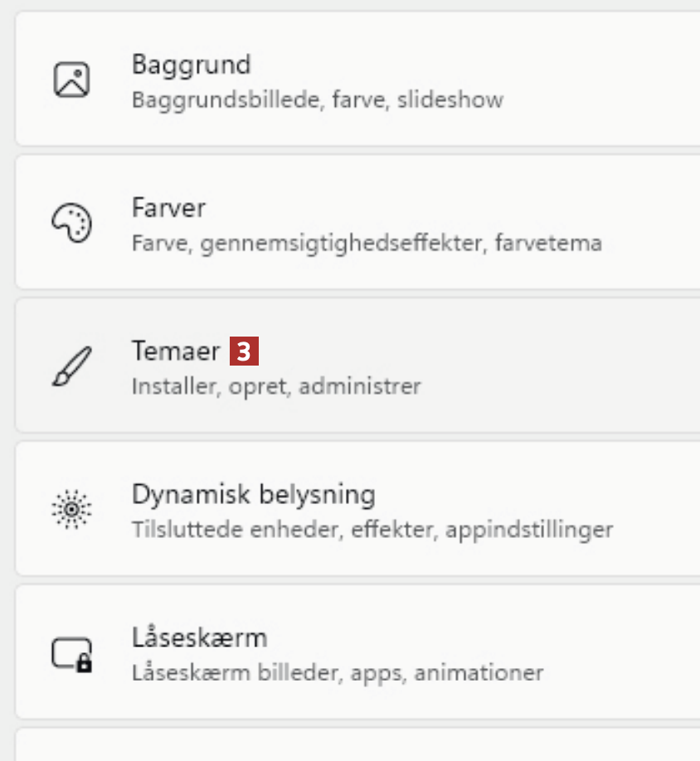Click "Farve, gennemsigtighedseffekter, farvetema" description

click(366, 245)
